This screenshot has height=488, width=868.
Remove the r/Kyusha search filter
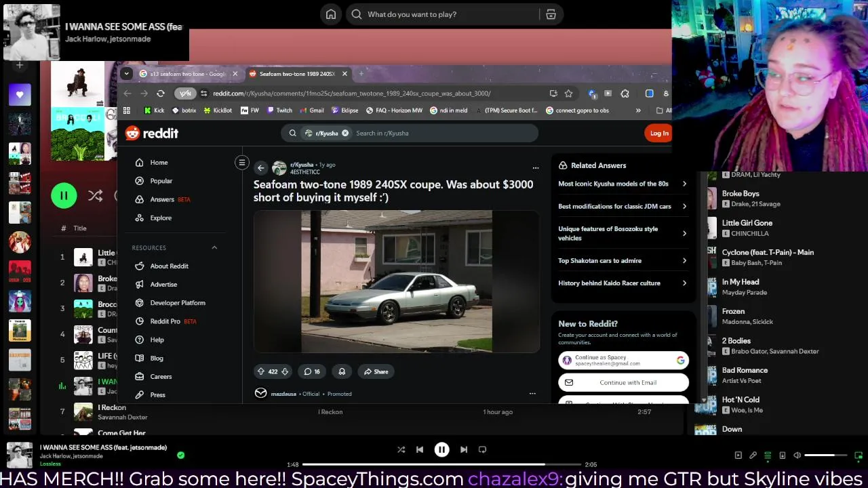[x=344, y=134]
